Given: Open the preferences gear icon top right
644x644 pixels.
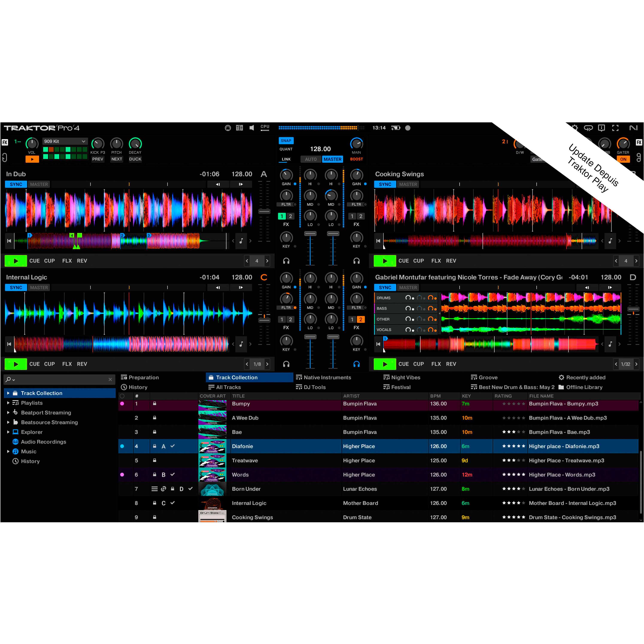Looking at the screenshot, I should coord(575,128).
